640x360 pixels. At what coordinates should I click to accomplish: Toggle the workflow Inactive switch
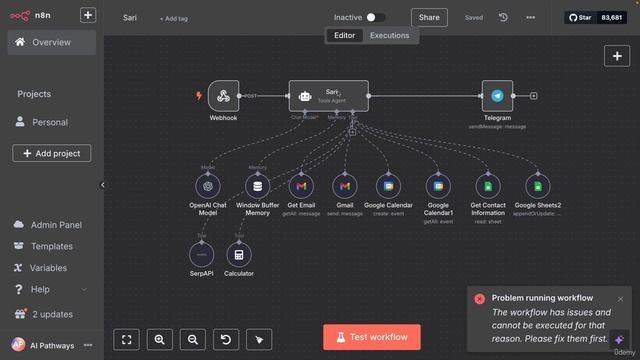[375, 18]
